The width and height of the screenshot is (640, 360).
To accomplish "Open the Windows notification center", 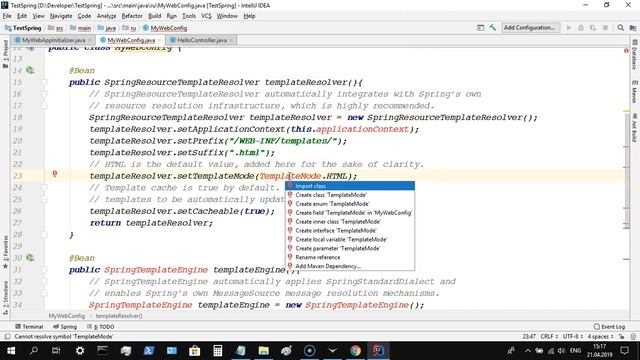I will coord(624,351).
